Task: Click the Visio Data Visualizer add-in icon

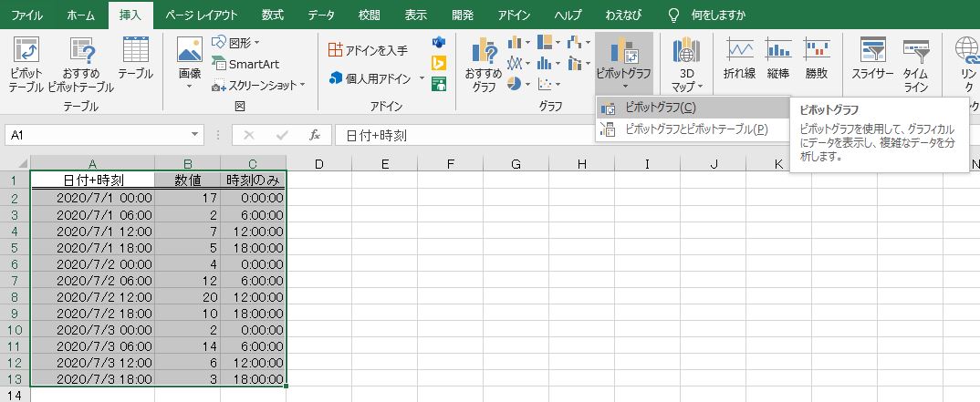Action: point(438,43)
